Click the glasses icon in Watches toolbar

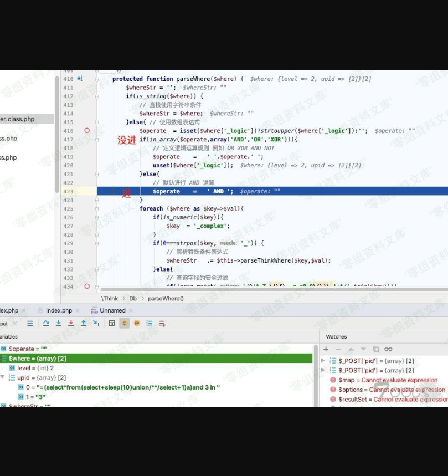[x=388, y=349]
